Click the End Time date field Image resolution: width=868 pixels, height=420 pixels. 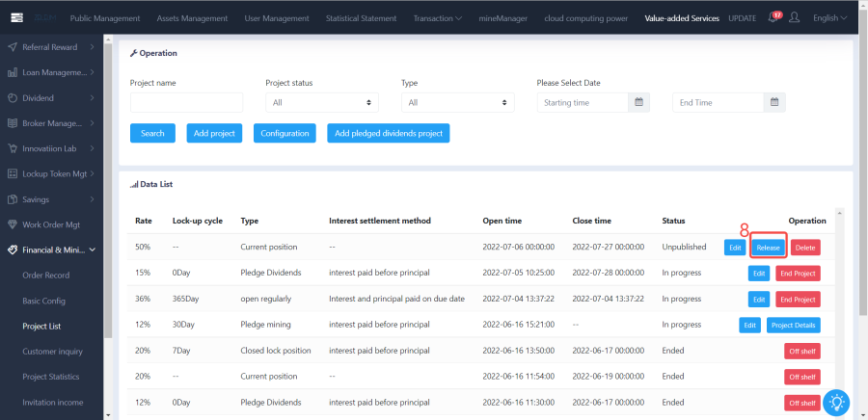coord(718,103)
